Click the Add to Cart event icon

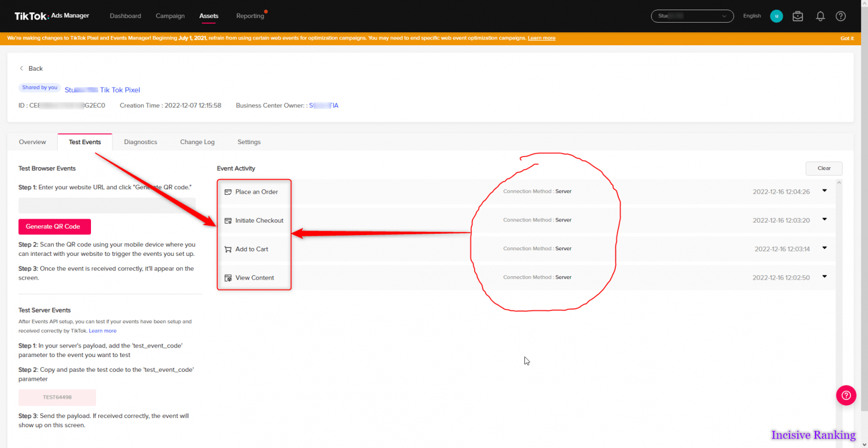click(x=228, y=249)
